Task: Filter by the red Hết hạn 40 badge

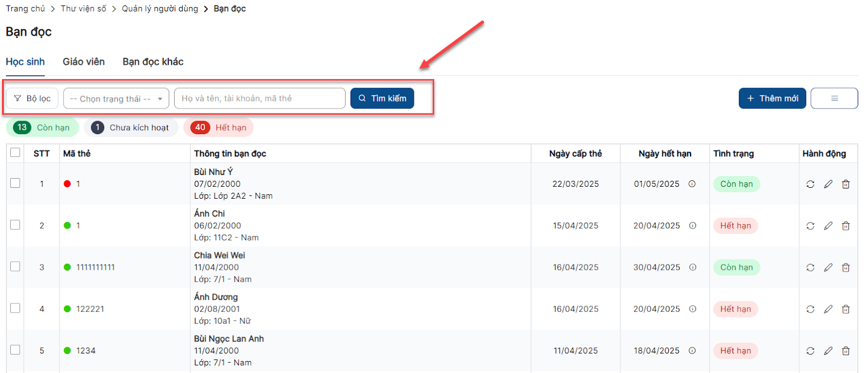Action: [219, 128]
